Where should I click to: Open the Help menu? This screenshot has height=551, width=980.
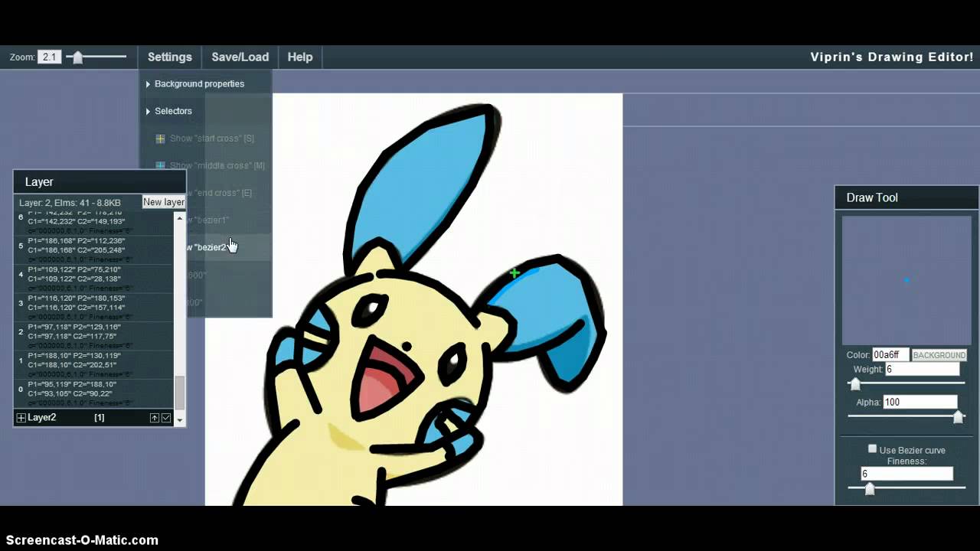coord(299,57)
